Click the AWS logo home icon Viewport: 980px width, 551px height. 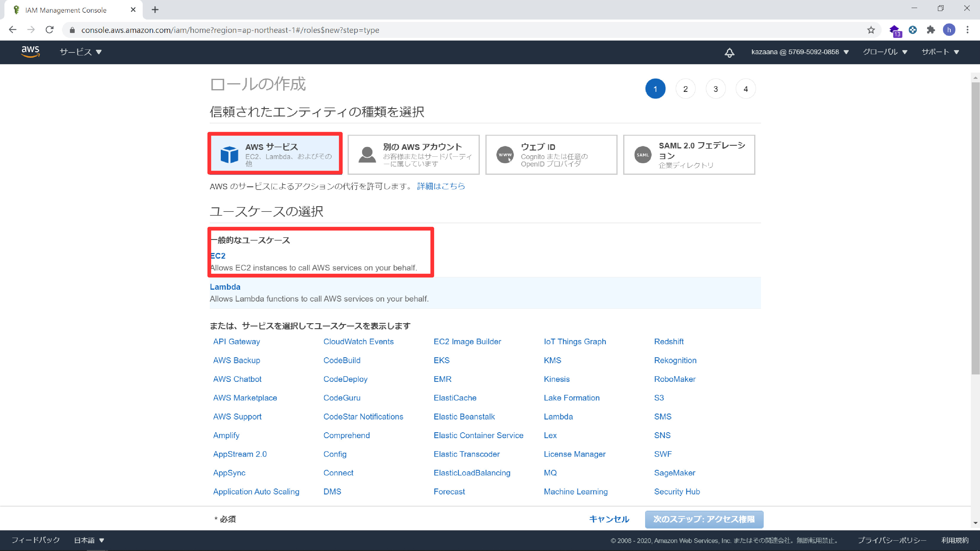pos(31,52)
